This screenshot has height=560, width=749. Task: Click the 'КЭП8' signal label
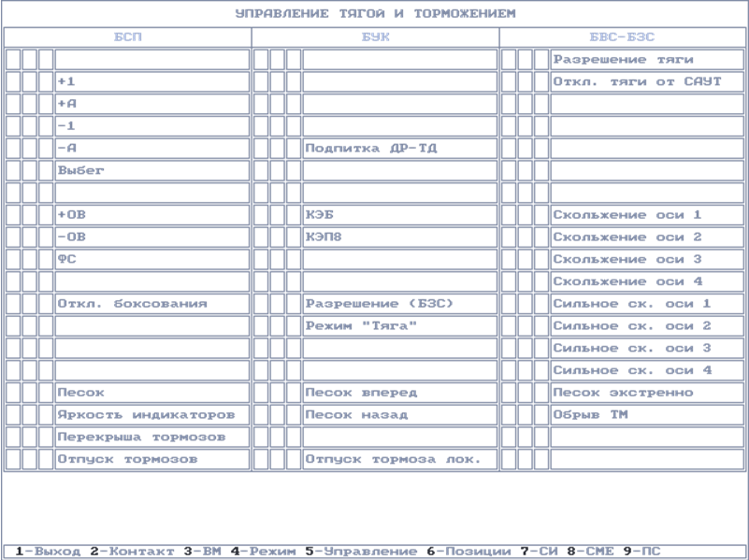pyautogui.click(x=324, y=237)
